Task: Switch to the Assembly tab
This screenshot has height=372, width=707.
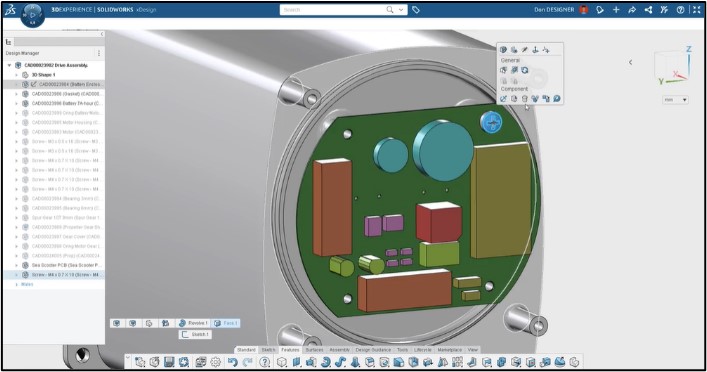Action: (x=339, y=350)
